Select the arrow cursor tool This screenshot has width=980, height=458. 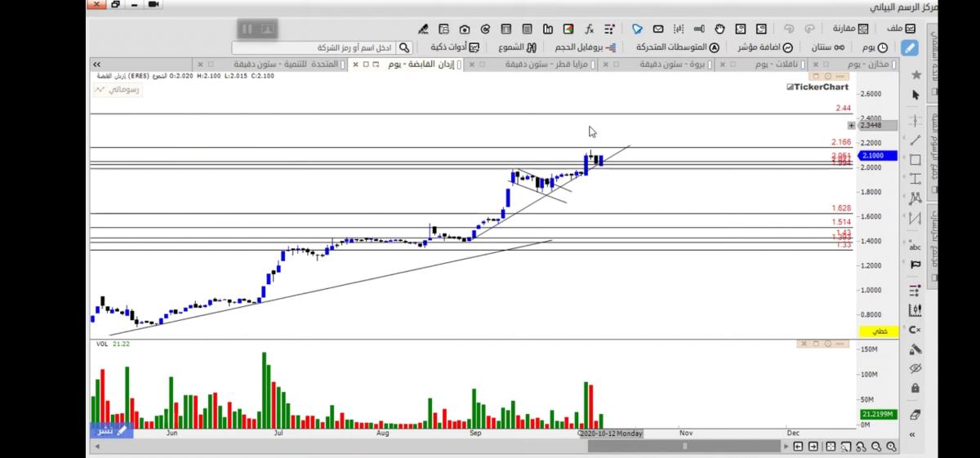(x=915, y=96)
